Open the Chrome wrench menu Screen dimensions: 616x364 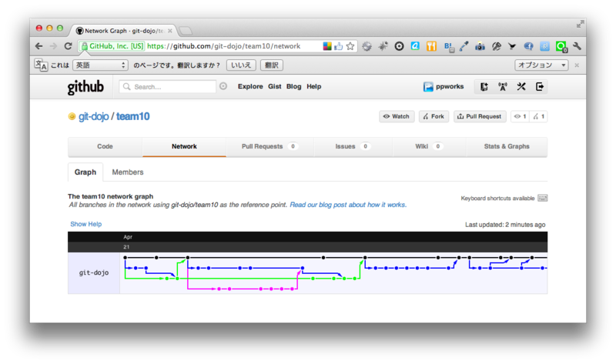coord(577,46)
